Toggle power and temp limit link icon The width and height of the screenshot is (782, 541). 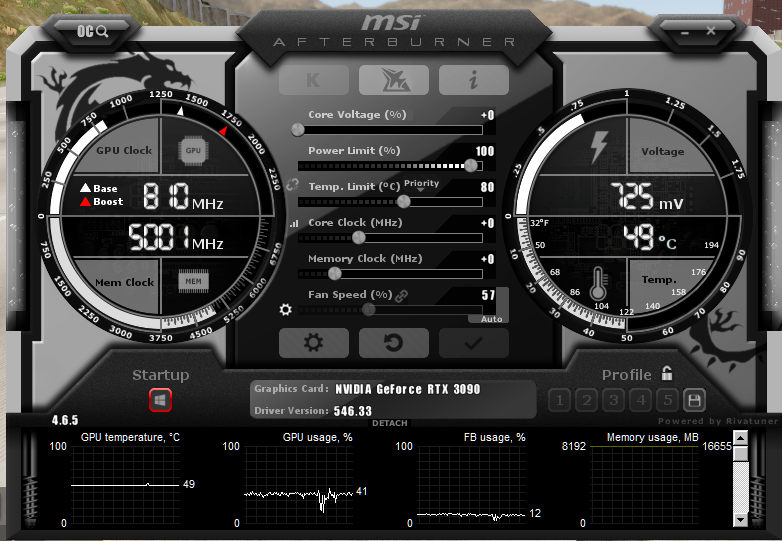pos(292,185)
